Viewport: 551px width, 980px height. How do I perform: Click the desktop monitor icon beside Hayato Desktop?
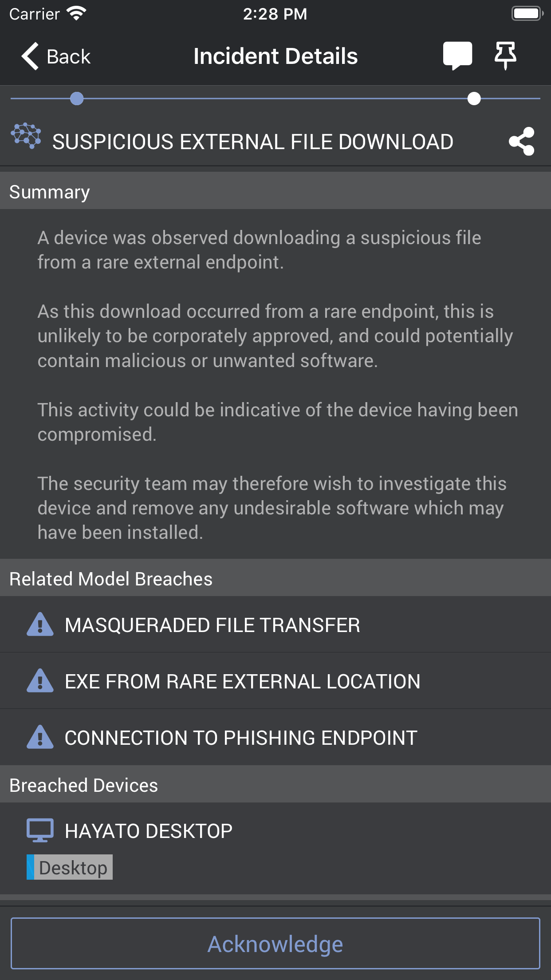click(x=41, y=830)
